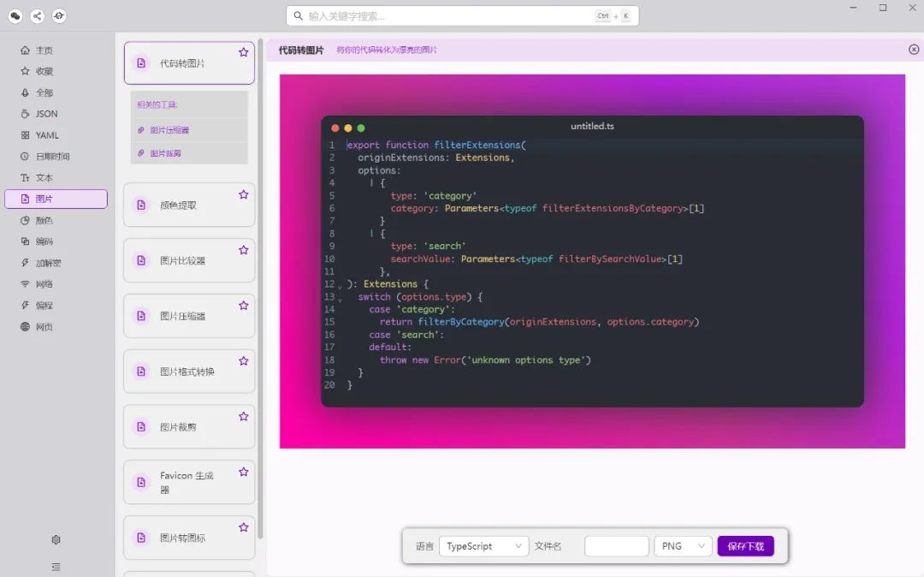Open the TypeScript language dropdown
924x577 pixels.
coord(483,546)
